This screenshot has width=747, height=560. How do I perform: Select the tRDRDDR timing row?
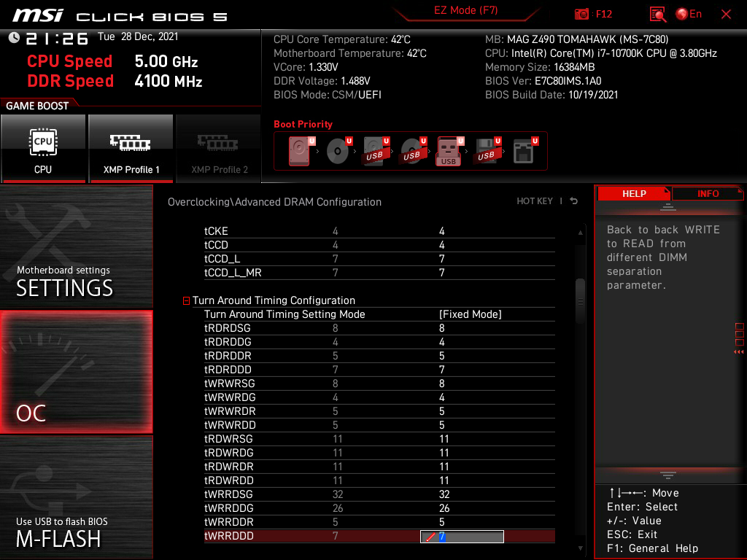coord(379,356)
